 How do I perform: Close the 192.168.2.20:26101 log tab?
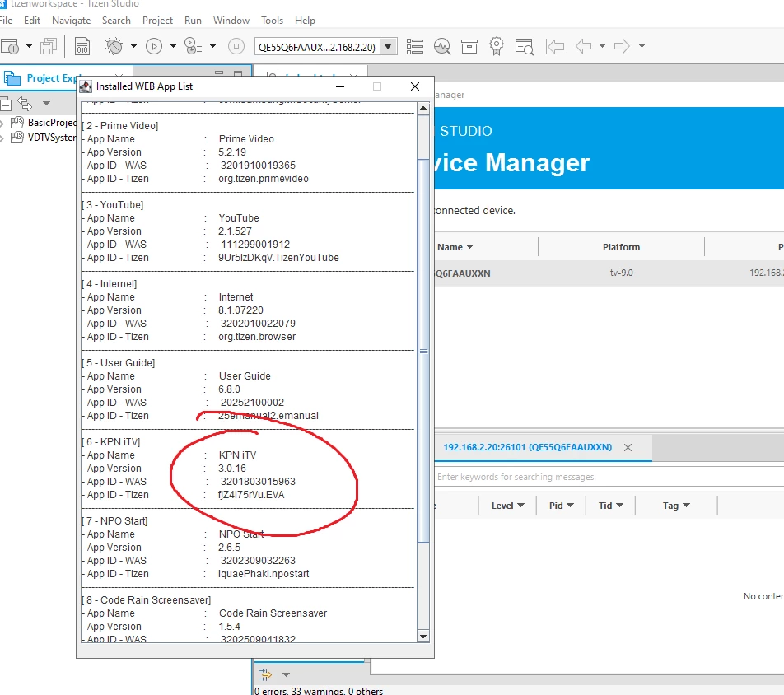pos(628,447)
